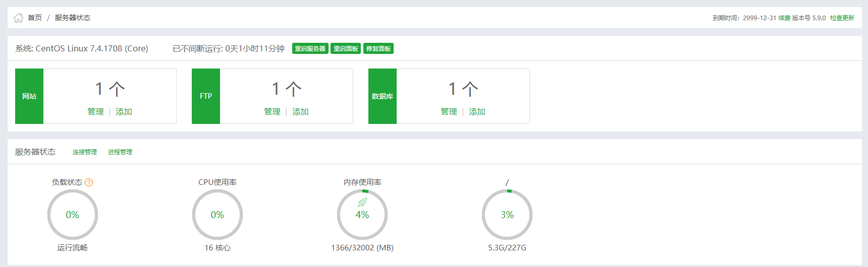Click the 1 个 count in 数据库 card
Image resolution: width=868 pixels, height=267 pixels.
(463, 89)
